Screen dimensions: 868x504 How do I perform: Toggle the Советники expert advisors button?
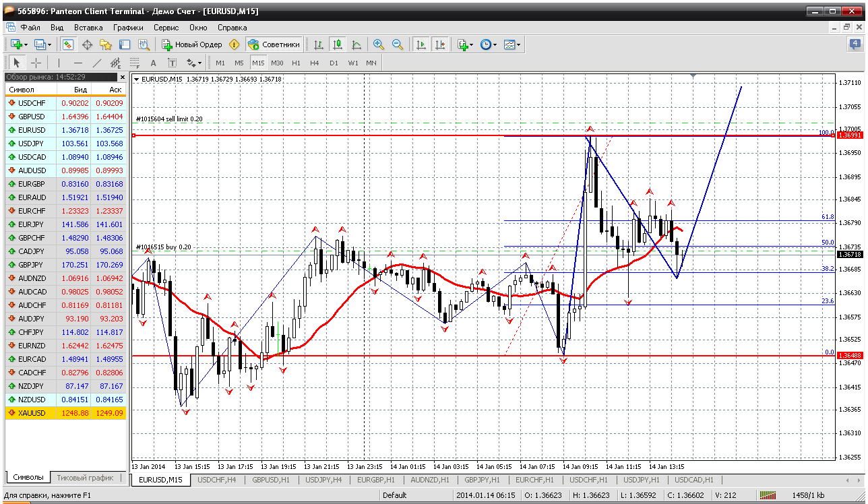pos(274,44)
